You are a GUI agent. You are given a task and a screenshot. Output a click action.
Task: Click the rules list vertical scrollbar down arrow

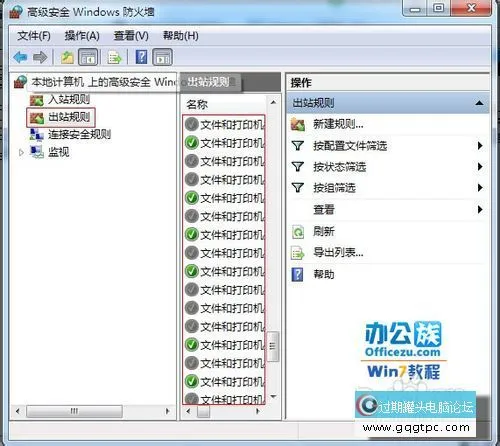(273, 397)
